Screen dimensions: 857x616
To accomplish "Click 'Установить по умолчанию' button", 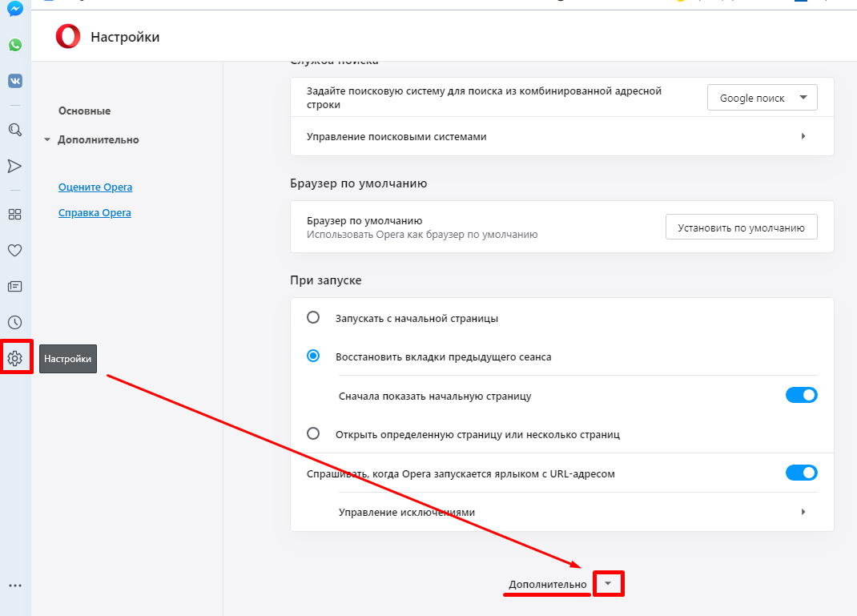I will 741,227.
